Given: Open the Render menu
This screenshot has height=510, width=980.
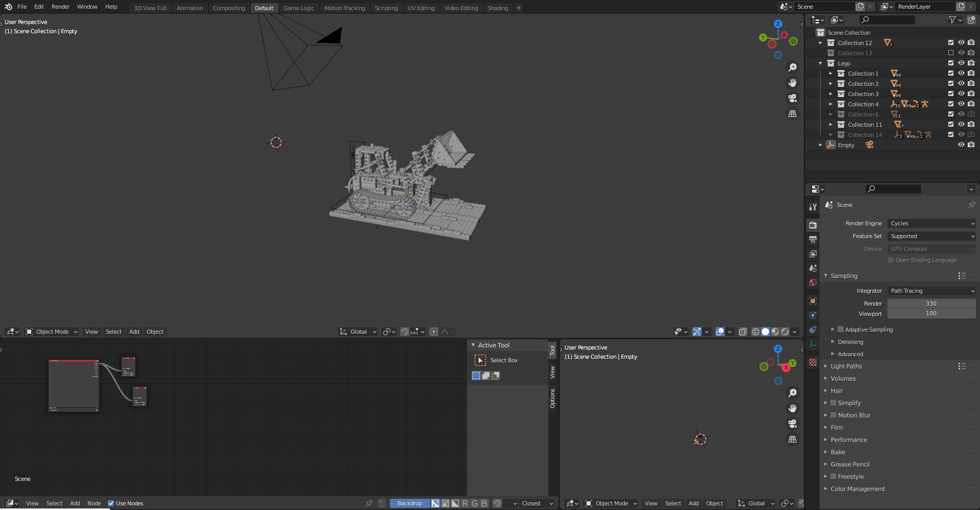Looking at the screenshot, I should point(60,7).
